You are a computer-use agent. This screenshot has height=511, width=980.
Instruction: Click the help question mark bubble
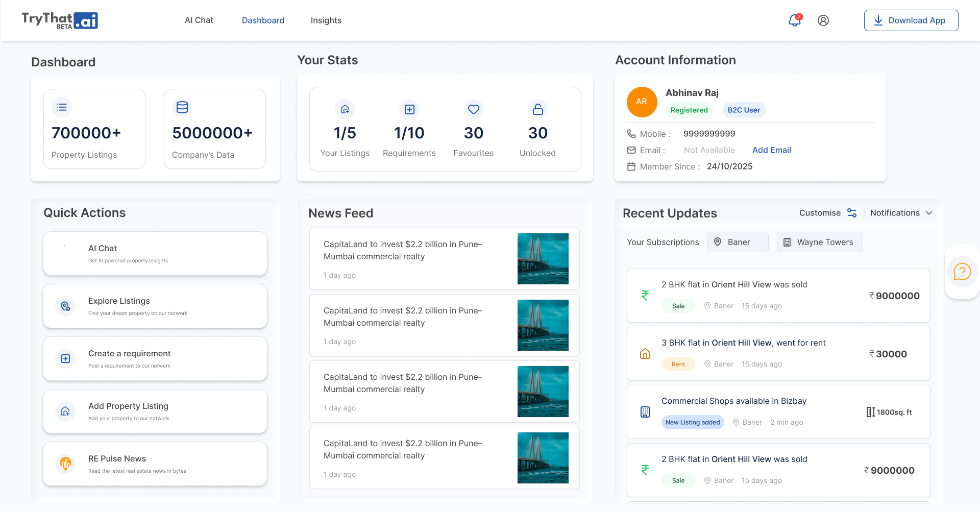(962, 272)
